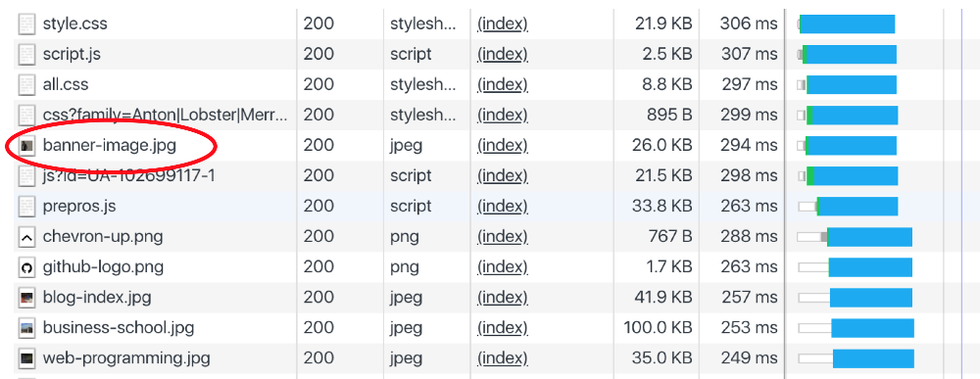Click the blog-index.jpg thumbnail icon
The width and height of the screenshot is (980, 379).
point(26,298)
